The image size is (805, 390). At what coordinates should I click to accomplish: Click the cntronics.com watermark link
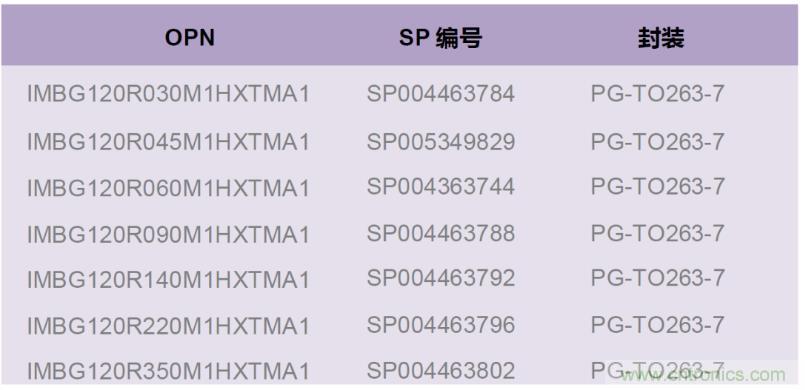click(702, 375)
